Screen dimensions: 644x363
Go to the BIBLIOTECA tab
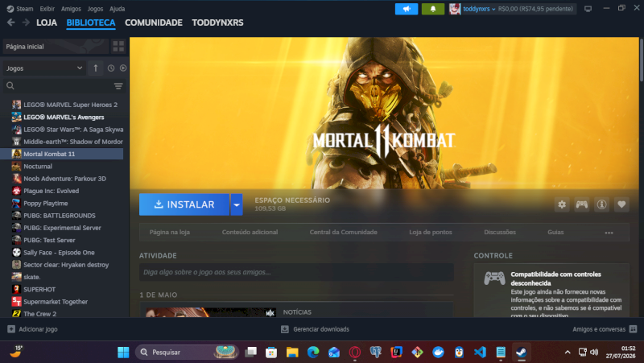coord(91,23)
